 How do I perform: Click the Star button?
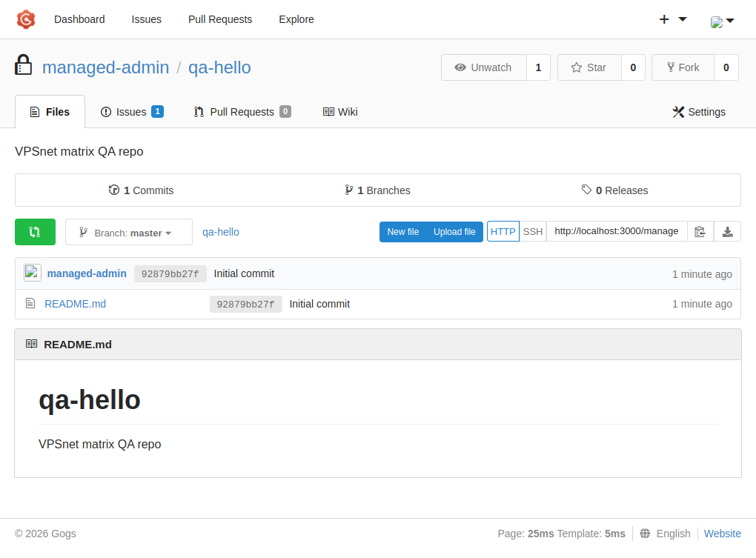click(589, 67)
